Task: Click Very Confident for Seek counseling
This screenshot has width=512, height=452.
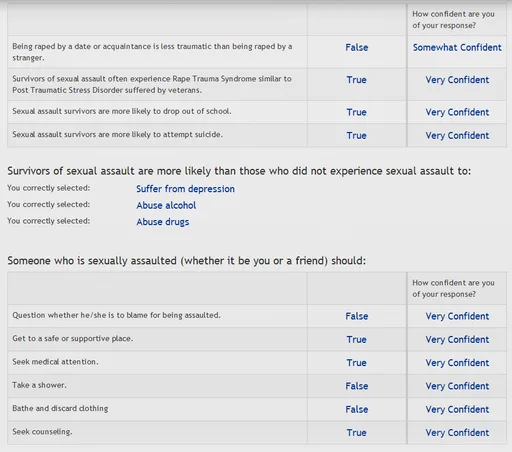Action: pyautogui.click(x=457, y=433)
